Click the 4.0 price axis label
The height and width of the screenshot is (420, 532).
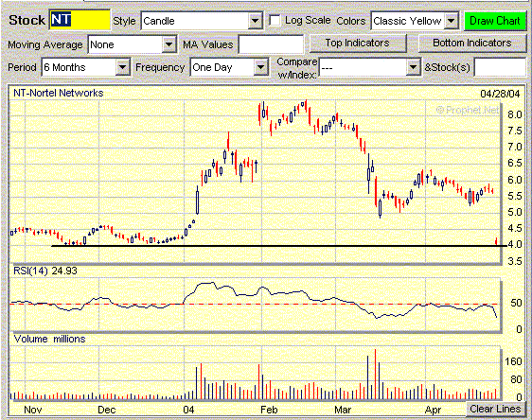click(514, 244)
